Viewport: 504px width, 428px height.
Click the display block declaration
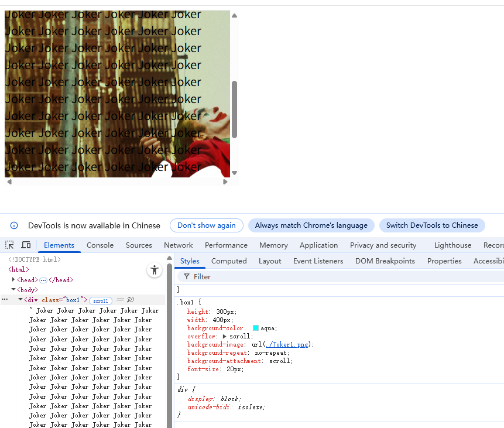pyautogui.click(x=214, y=399)
